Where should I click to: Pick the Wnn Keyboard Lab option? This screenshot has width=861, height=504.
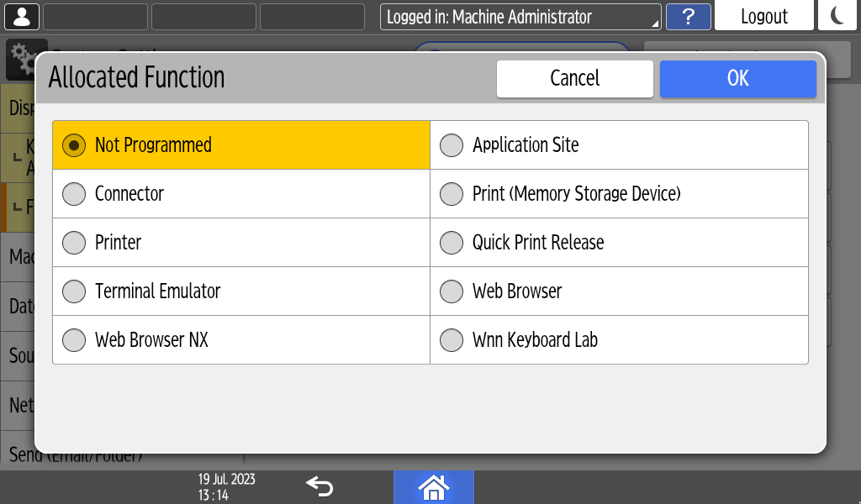pos(452,340)
